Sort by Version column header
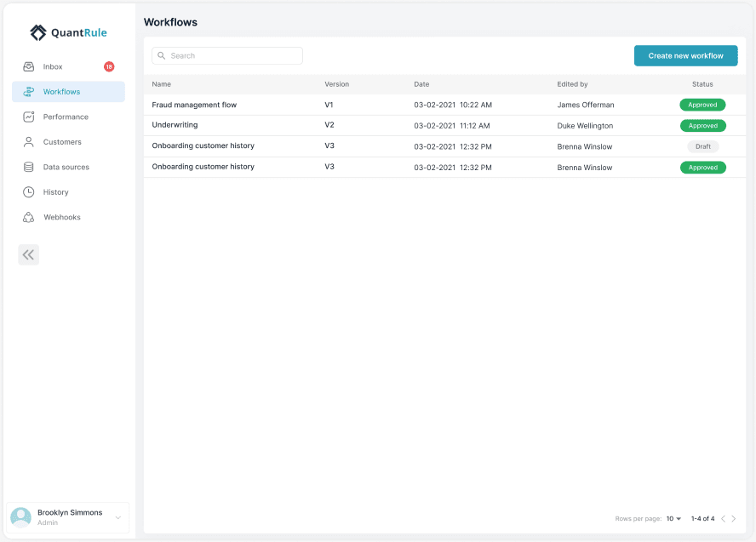 click(336, 84)
